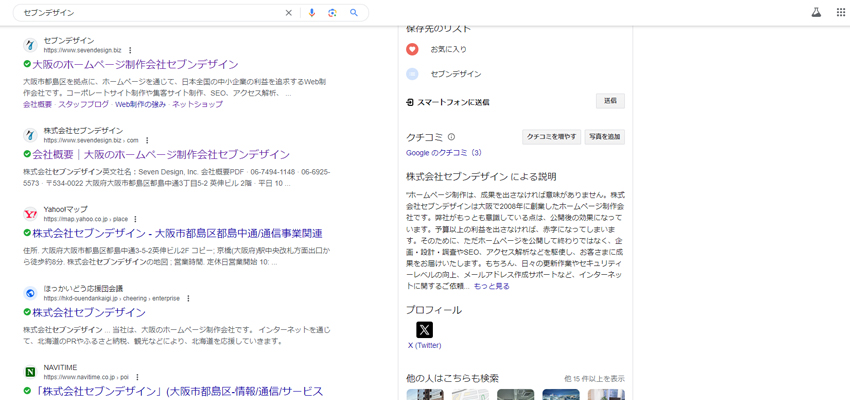Viewport: 850px width, 400px height.
Task: Open more options for hkd-ouendankaigi.jp result
Action: (x=188, y=299)
